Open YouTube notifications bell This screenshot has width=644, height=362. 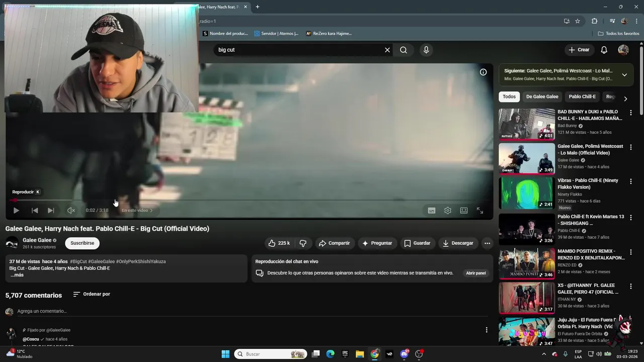click(604, 50)
